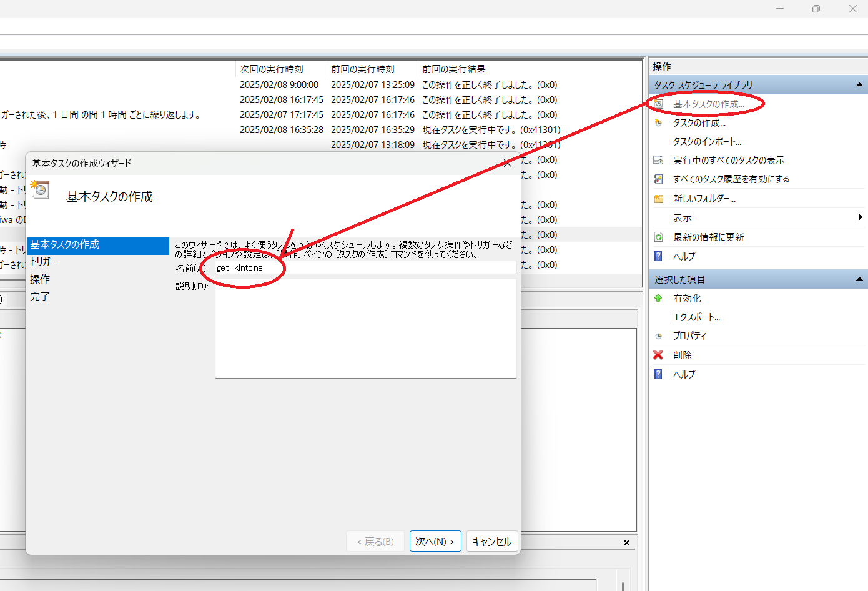868x591 pixels.
Task: Click the キャンセル button
Action: (x=492, y=541)
